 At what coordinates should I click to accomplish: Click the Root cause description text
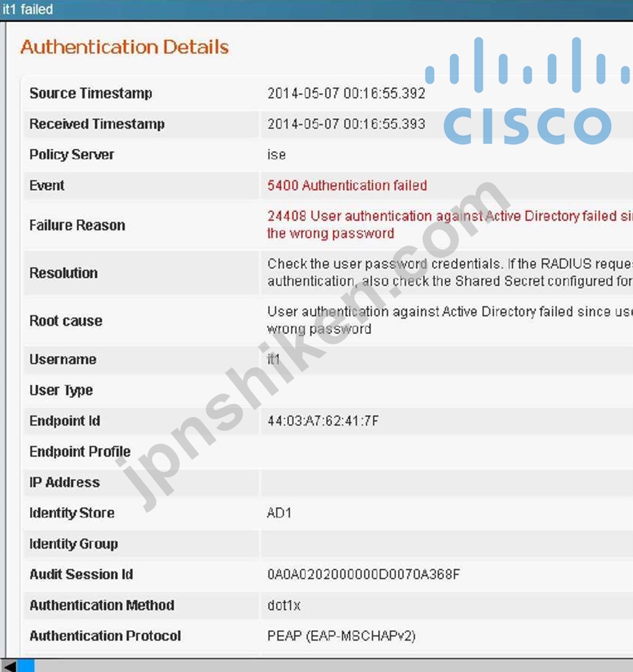pyautogui.click(x=449, y=321)
